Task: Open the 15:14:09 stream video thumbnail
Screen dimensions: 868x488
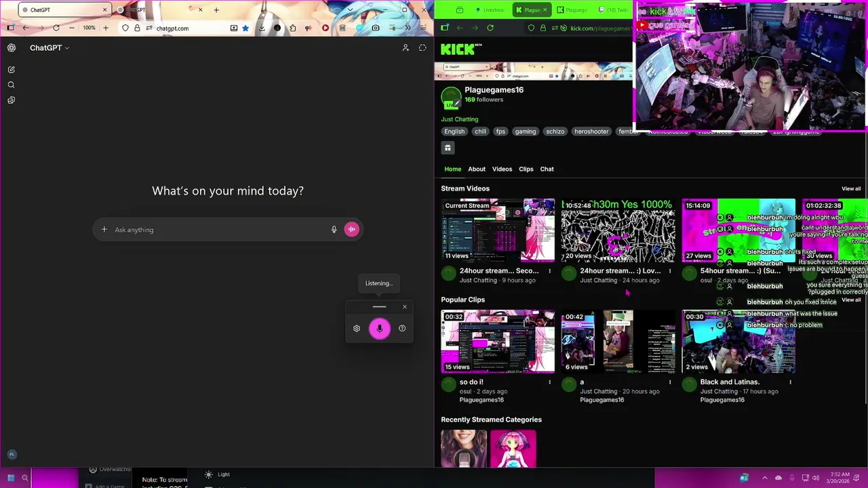Action: point(738,230)
